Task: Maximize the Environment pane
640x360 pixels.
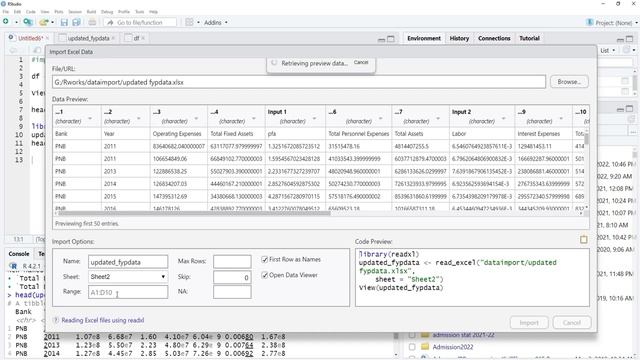Action: (629, 39)
